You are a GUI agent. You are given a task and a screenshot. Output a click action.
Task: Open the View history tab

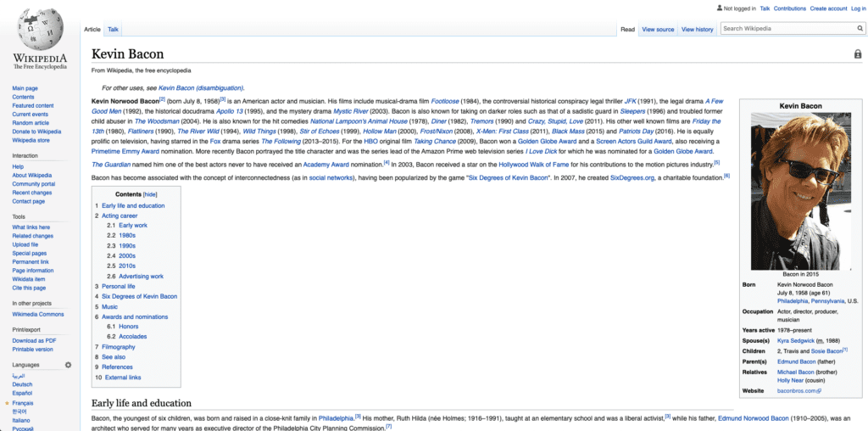[697, 30]
